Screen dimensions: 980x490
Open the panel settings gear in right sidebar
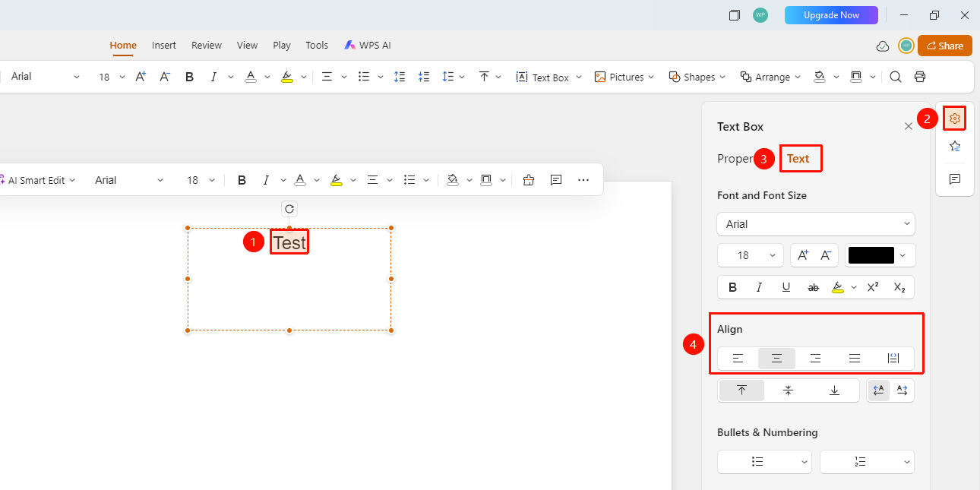click(x=955, y=119)
